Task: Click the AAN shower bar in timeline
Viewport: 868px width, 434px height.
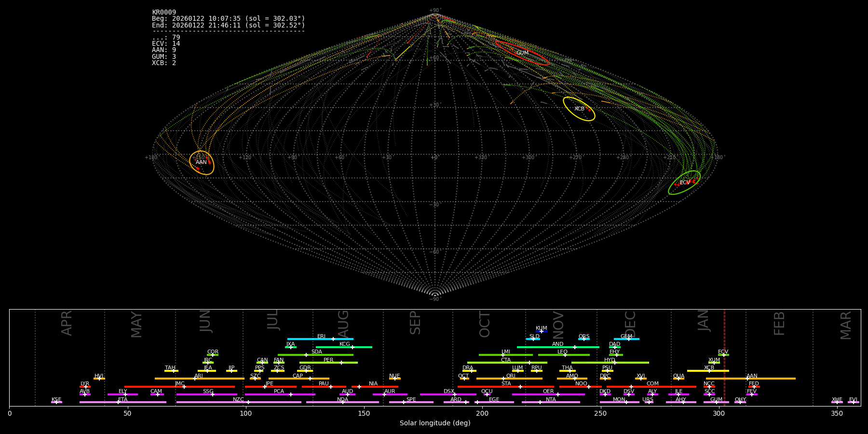Action: 751,379
